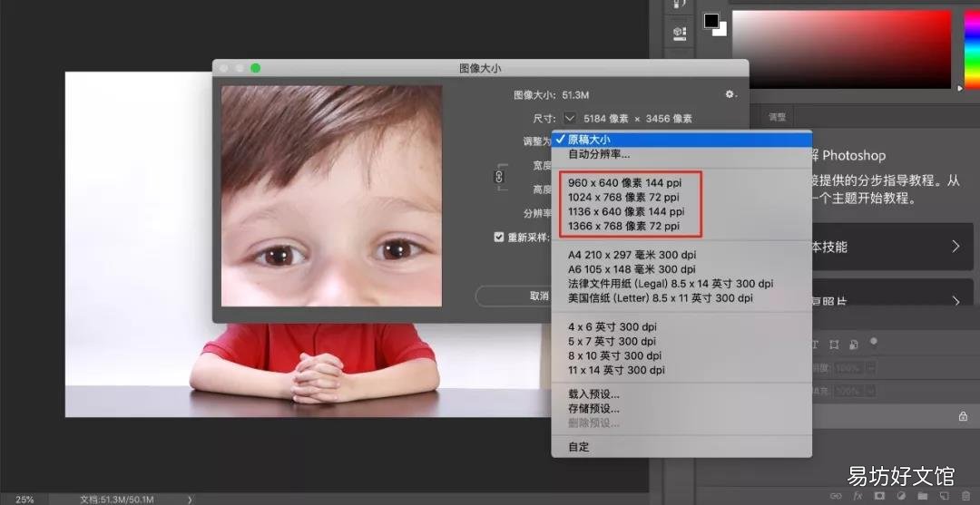Click the rainbow hue slider strip
Image resolution: width=980 pixels, height=505 pixels.
pyautogui.click(x=972, y=49)
